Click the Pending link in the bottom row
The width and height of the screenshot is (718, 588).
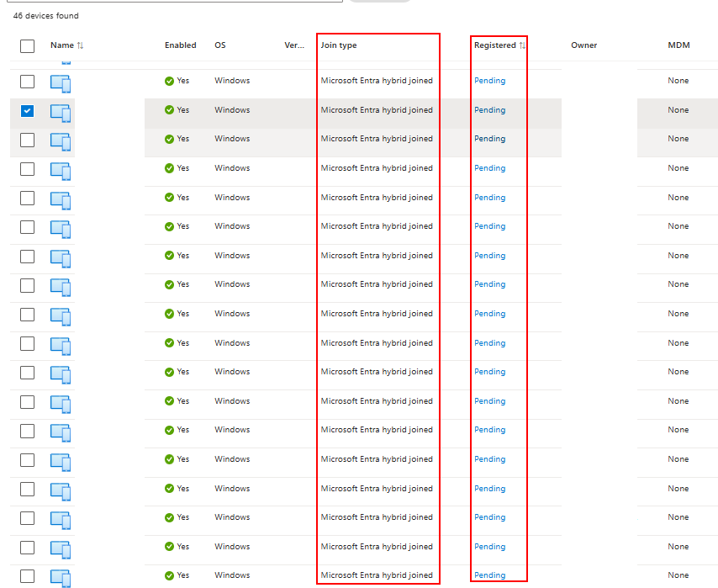click(489, 575)
